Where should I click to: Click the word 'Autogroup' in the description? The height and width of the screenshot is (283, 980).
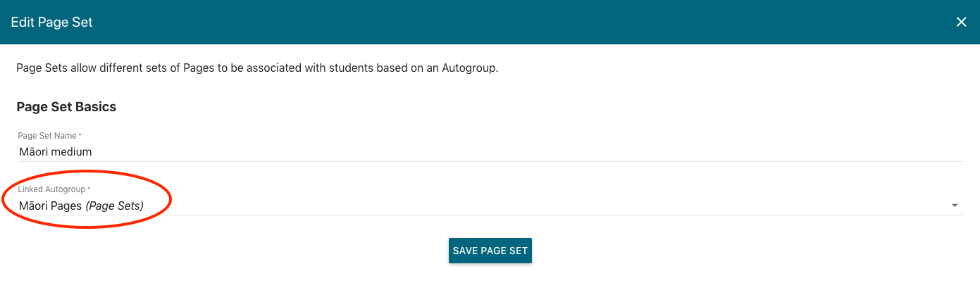(471, 68)
